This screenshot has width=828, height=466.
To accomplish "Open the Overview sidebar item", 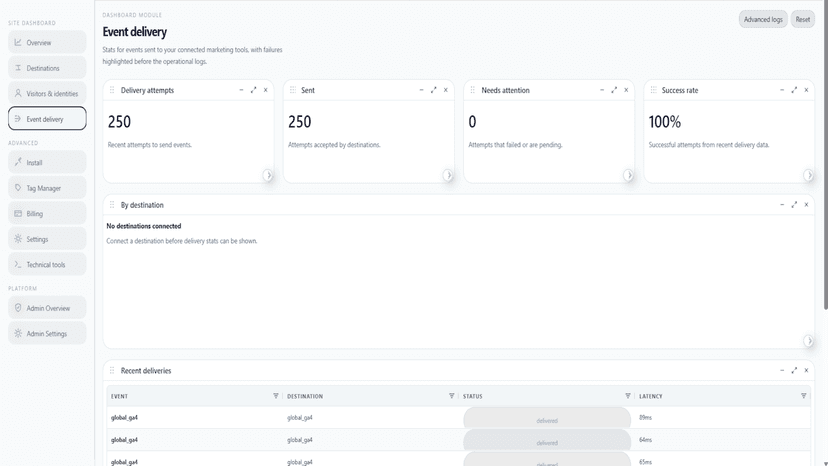I will point(47,42).
